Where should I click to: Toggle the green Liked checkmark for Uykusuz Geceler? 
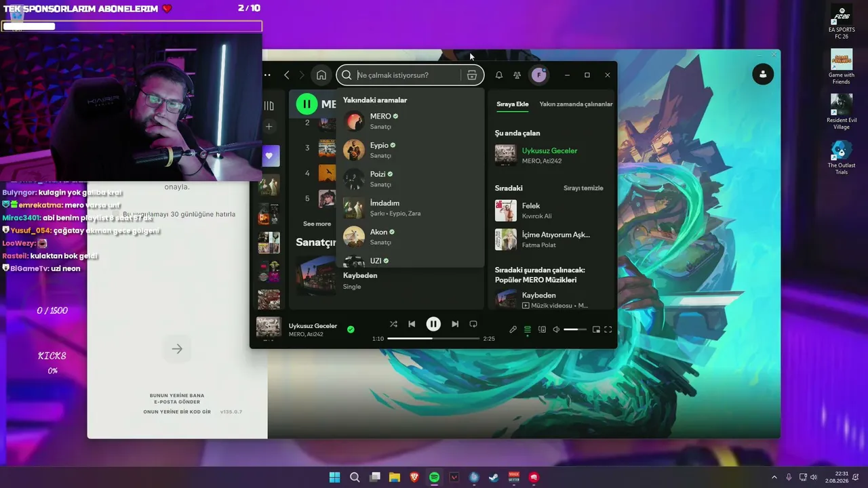coord(351,329)
